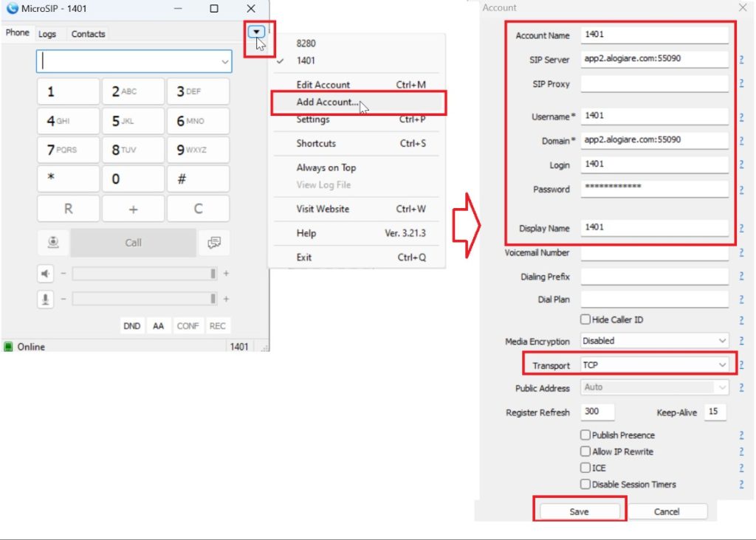Expand the Public Address dropdown
The image size is (756, 540).
click(x=654, y=387)
